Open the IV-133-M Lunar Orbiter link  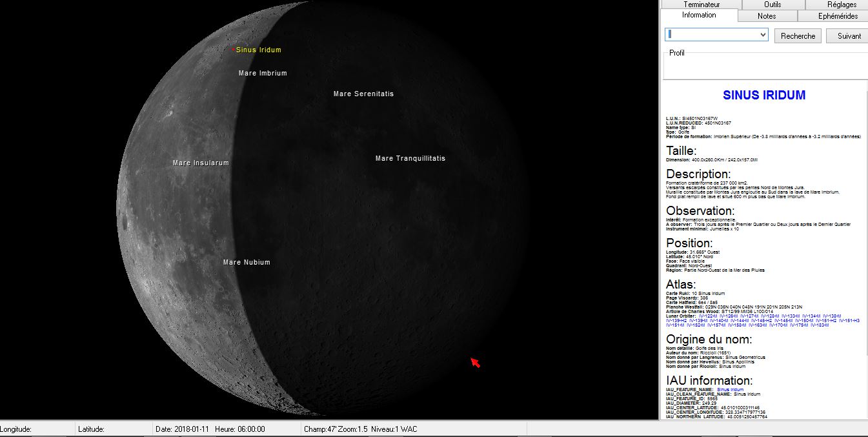pyautogui.click(x=791, y=316)
